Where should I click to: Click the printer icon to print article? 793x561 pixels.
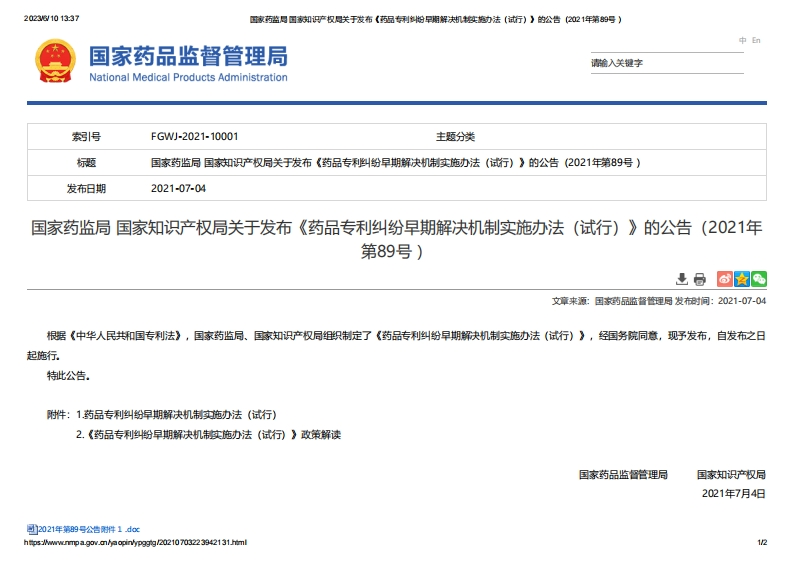pyautogui.click(x=700, y=279)
